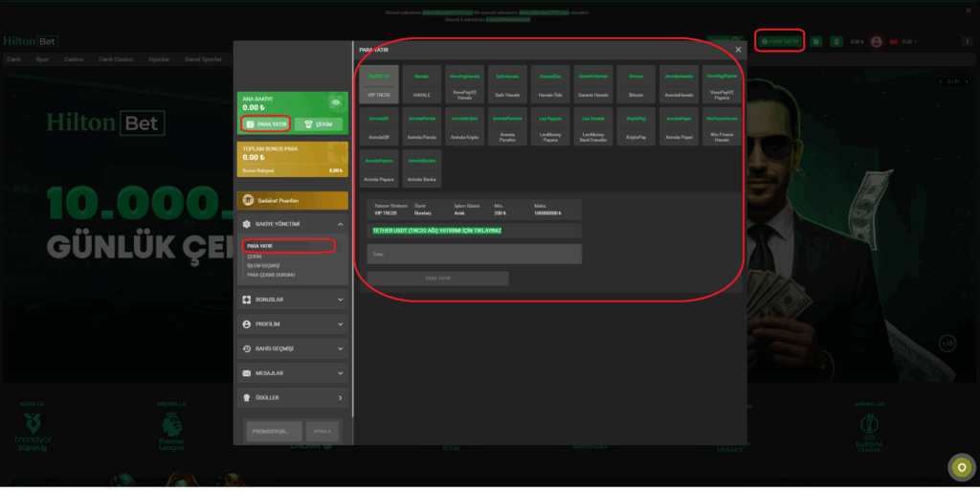Close the PARA YATIR dialog
The width and height of the screenshot is (980, 492).
point(738,50)
